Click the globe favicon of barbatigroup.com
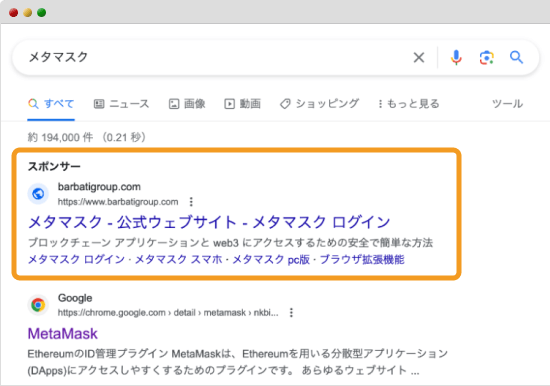550x386 pixels. (38, 193)
